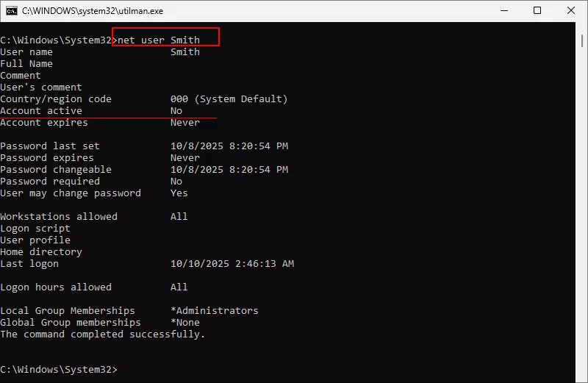Image resolution: width=588 pixels, height=383 pixels.
Task: Maximize the utilman.exe console window
Action: (537, 10)
